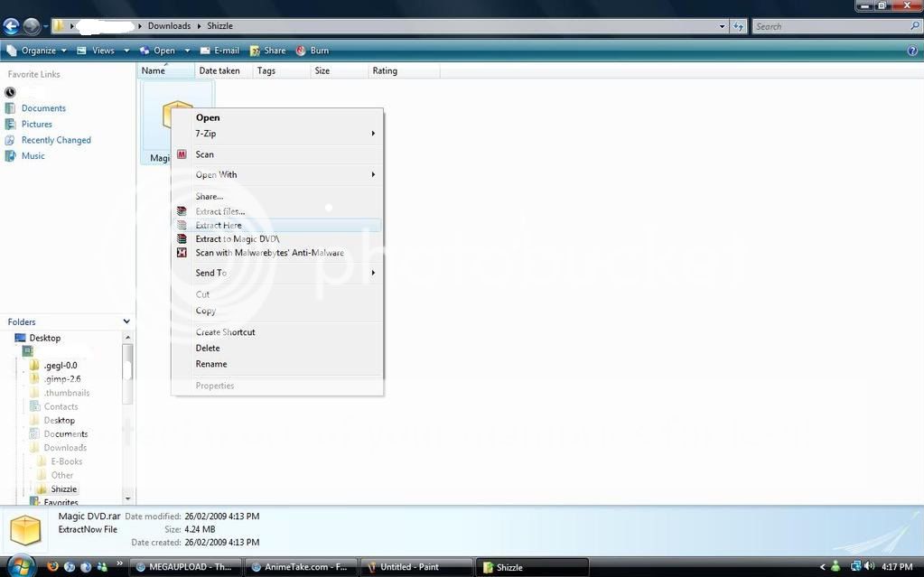
Task: Click the Windows Start orb
Action: tap(20, 566)
